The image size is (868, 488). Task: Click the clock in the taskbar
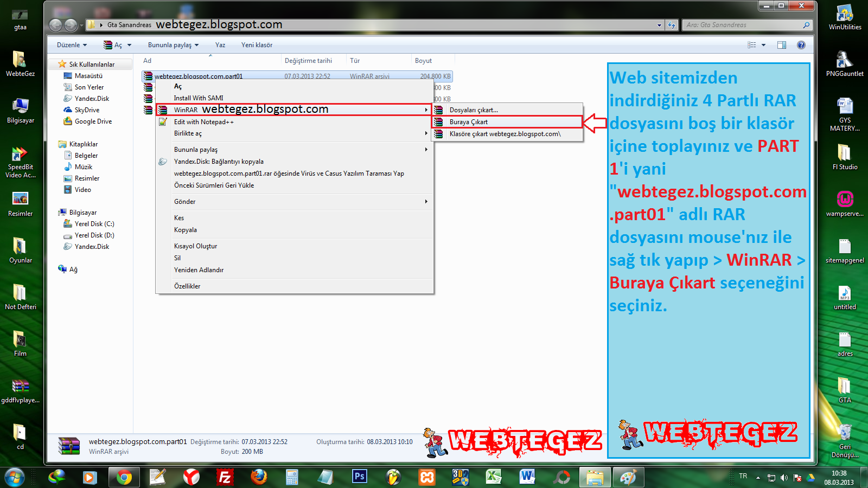(839, 478)
